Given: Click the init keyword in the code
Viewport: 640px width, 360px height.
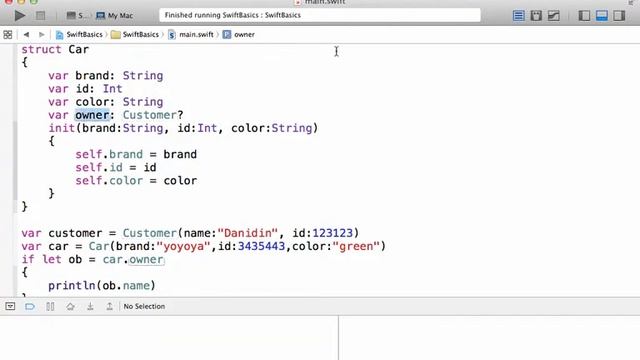Looking at the screenshot, I should tap(62, 128).
